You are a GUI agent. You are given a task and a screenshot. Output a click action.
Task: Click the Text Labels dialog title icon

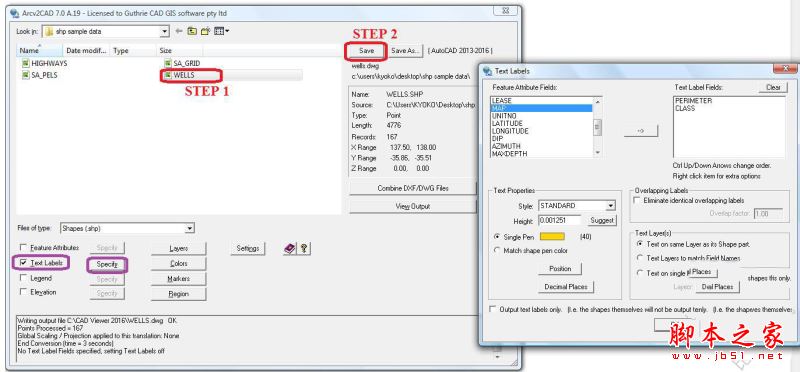coord(488,71)
